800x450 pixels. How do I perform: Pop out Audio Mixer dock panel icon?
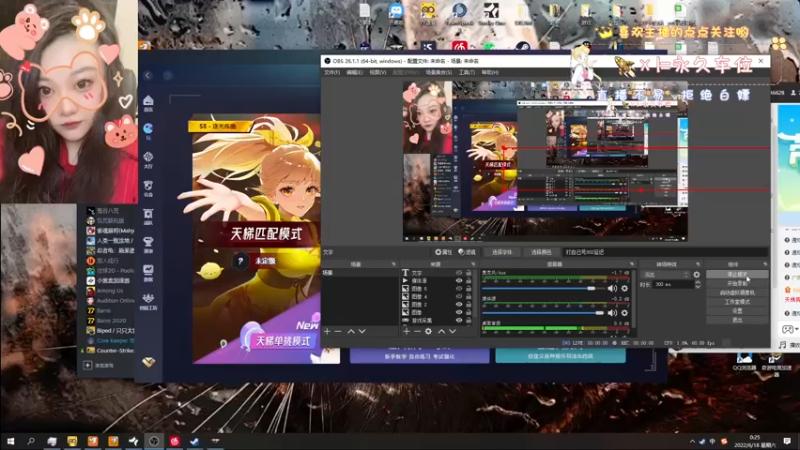pyautogui.click(x=632, y=264)
